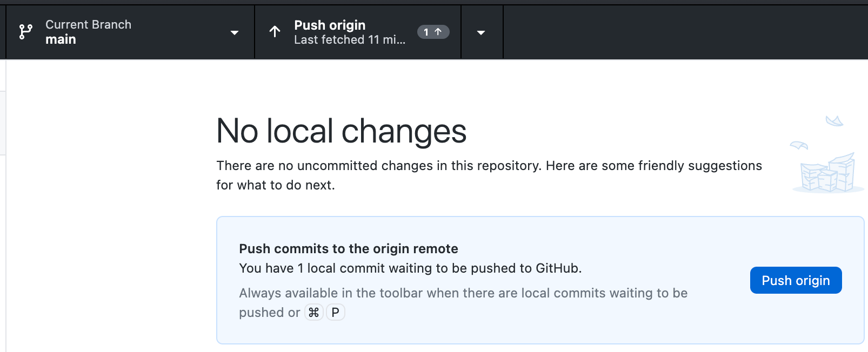Click the 'Last fetched 11 mi...' status text
The width and height of the screenshot is (868, 352).
(350, 40)
